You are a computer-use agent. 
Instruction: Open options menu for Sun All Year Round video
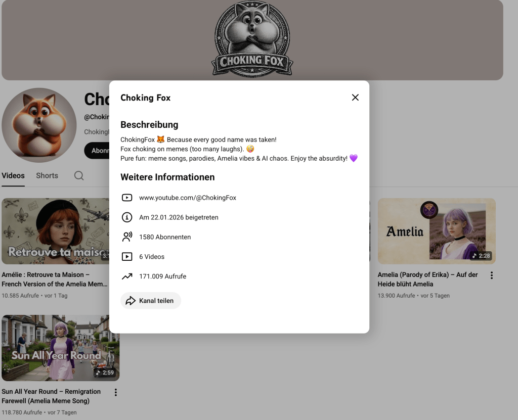pos(116,392)
